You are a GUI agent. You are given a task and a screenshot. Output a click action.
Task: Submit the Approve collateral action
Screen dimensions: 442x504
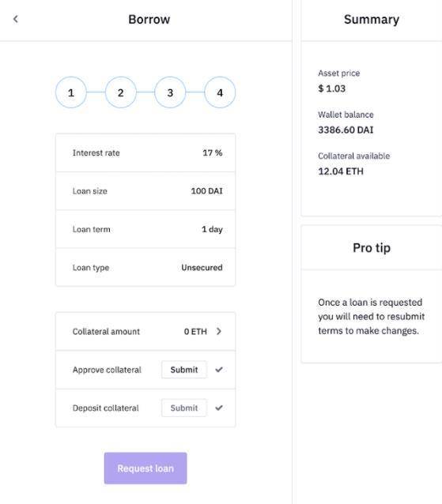pyautogui.click(x=184, y=370)
